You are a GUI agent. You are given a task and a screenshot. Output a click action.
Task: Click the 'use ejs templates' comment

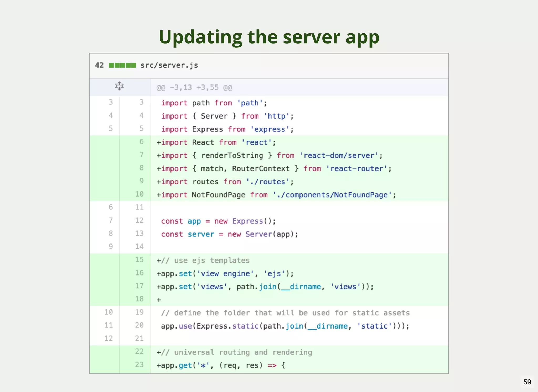(205, 261)
